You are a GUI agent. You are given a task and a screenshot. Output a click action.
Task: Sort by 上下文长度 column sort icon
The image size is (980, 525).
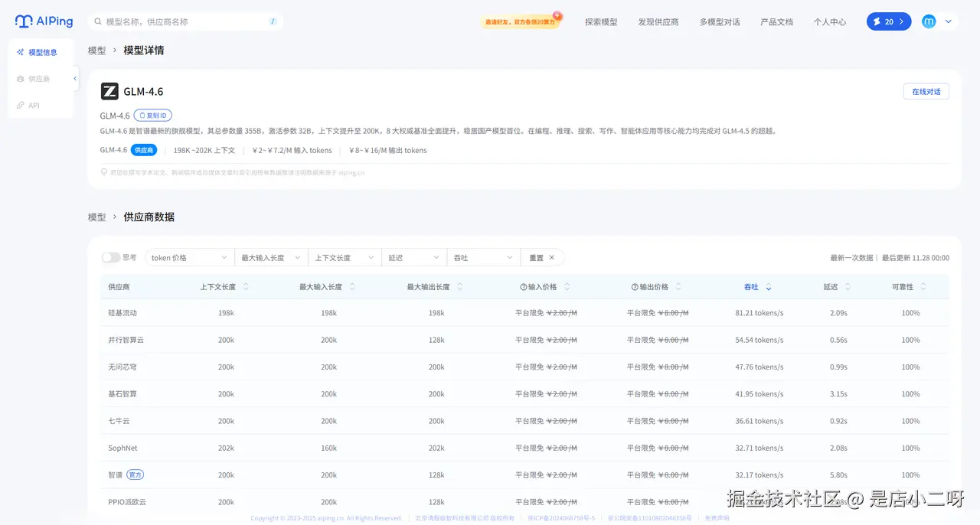[246, 287]
